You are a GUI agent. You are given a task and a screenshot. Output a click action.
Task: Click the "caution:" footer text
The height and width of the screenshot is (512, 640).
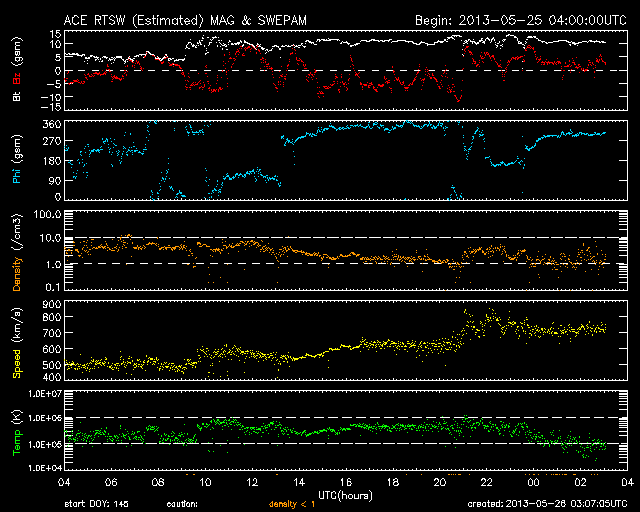pyautogui.click(x=182, y=504)
